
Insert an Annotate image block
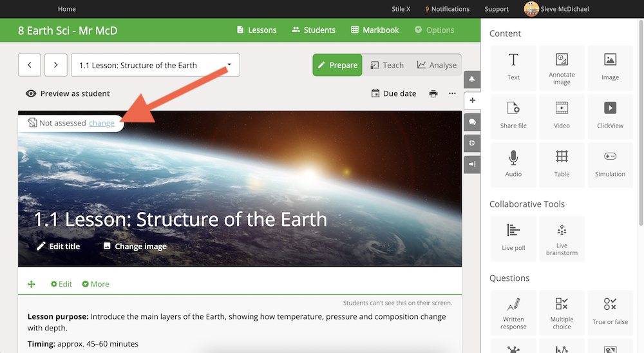tap(562, 68)
